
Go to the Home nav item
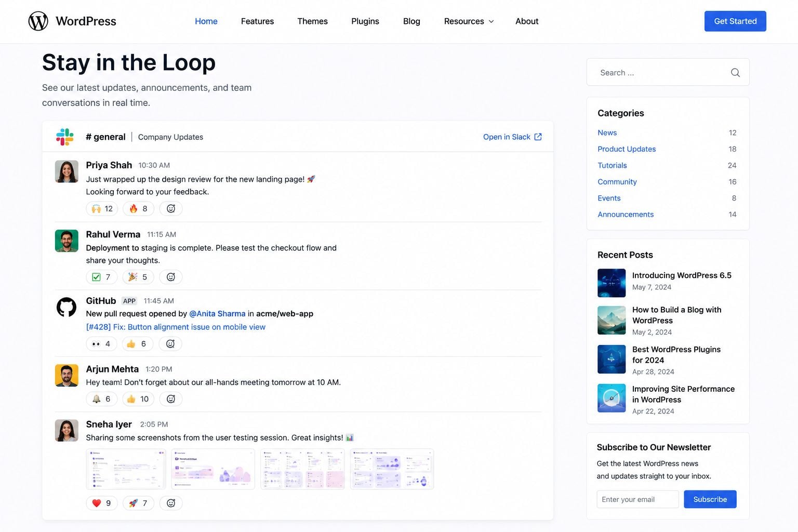pyautogui.click(x=206, y=21)
